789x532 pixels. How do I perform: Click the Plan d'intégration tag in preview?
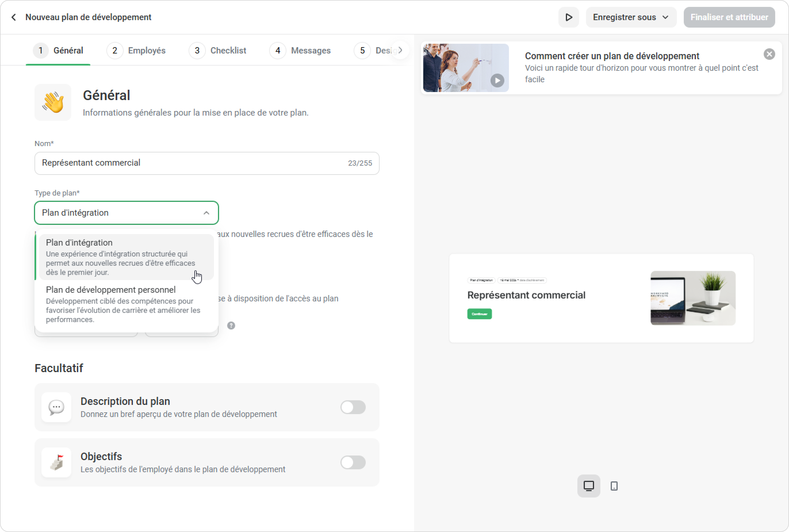(x=481, y=280)
